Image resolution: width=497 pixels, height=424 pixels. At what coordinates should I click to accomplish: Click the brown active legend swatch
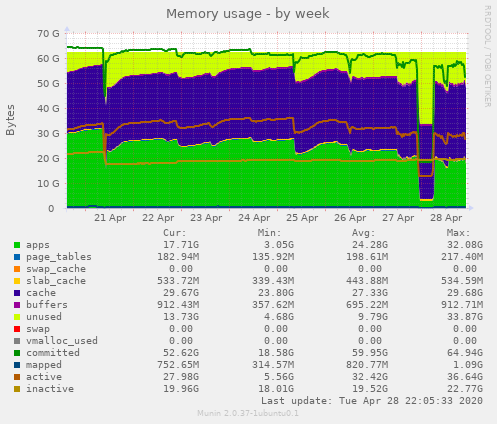[x=17, y=377]
